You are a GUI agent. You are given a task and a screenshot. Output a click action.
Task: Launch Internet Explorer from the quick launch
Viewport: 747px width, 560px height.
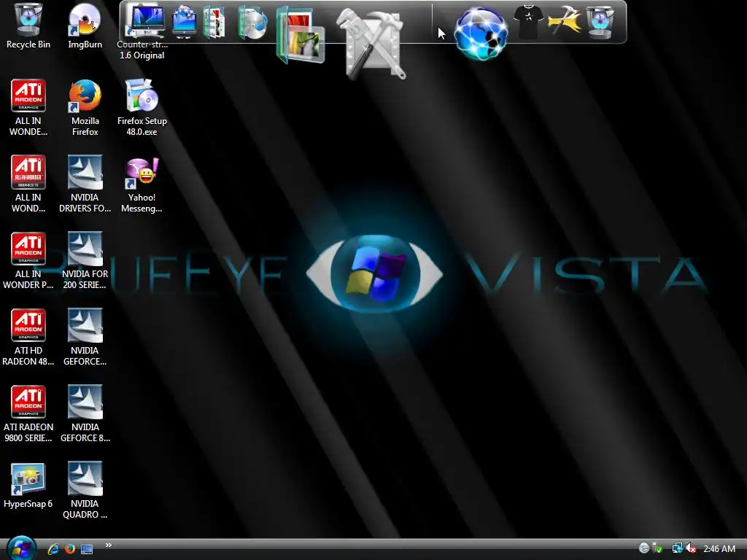click(53, 549)
